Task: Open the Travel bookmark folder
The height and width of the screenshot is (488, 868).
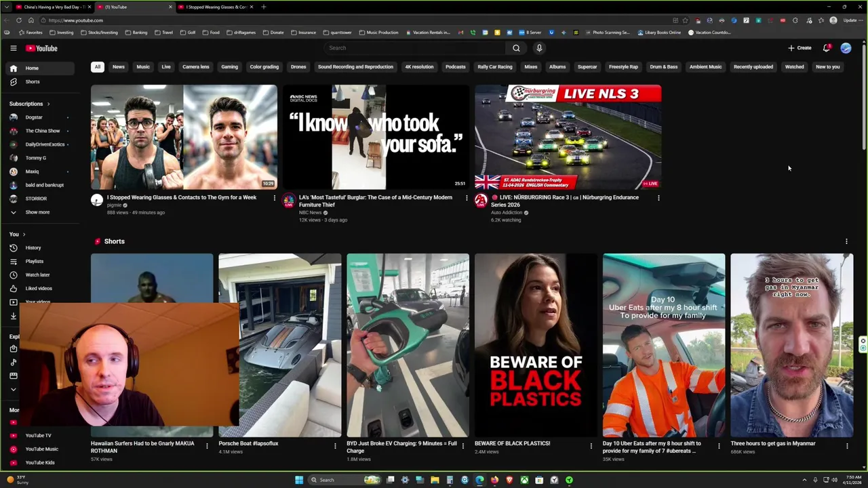Action: click(x=163, y=33)
